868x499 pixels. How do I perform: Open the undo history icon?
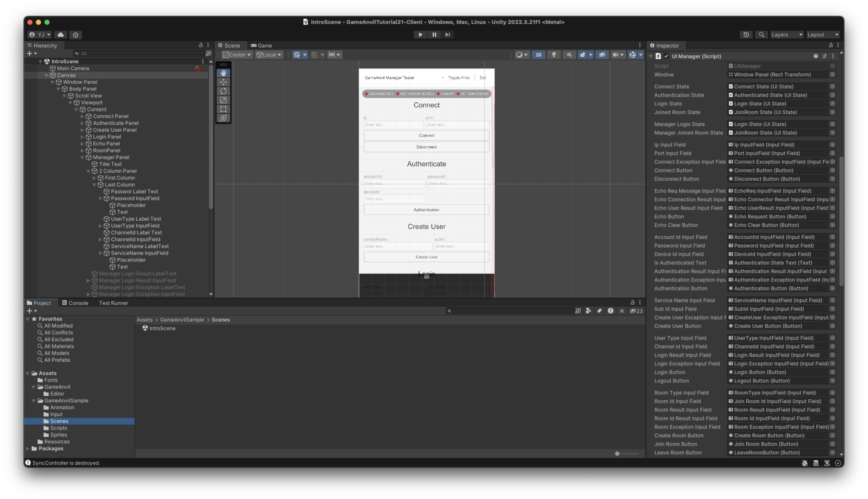(746, 35)
